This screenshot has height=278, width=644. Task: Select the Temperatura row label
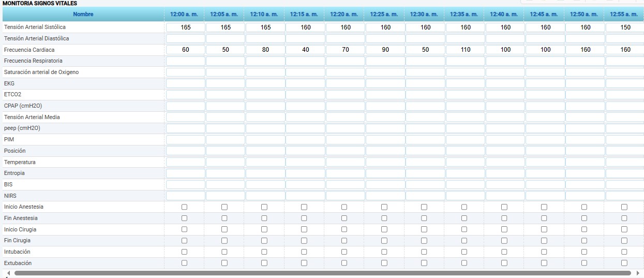20,162
